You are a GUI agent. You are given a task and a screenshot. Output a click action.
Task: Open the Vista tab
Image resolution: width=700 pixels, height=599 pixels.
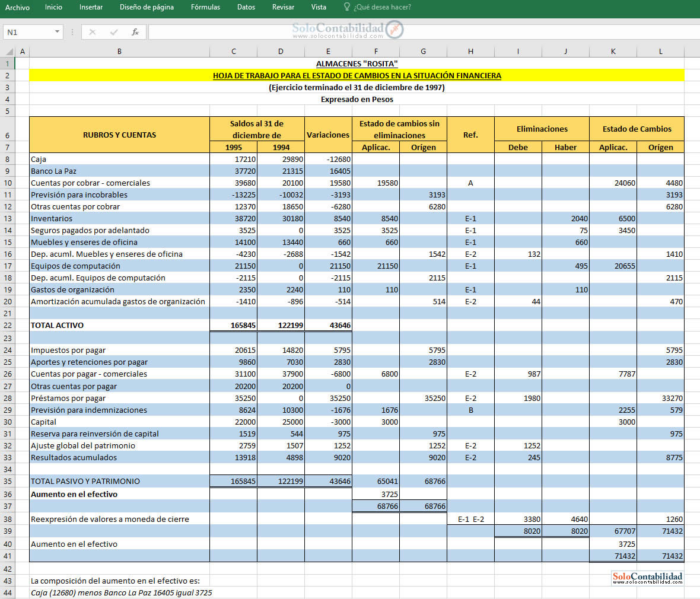(319, 7)
